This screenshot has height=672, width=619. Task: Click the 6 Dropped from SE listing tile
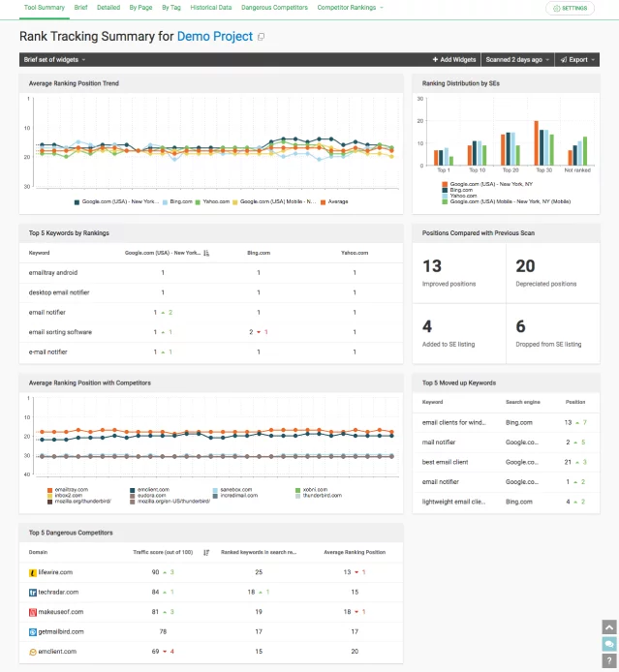(x=553, y=333)
